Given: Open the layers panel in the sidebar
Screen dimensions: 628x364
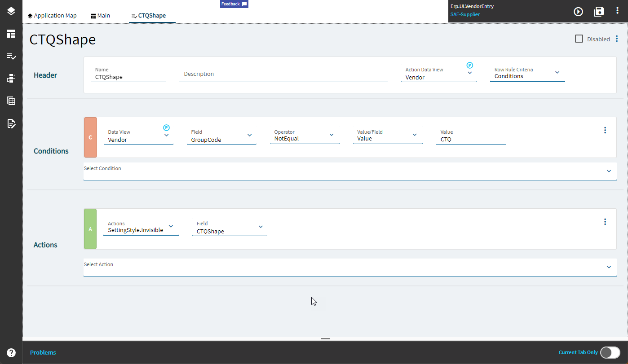Looking at the screenshot, I should pyautogui.click(x=11, y=11).
